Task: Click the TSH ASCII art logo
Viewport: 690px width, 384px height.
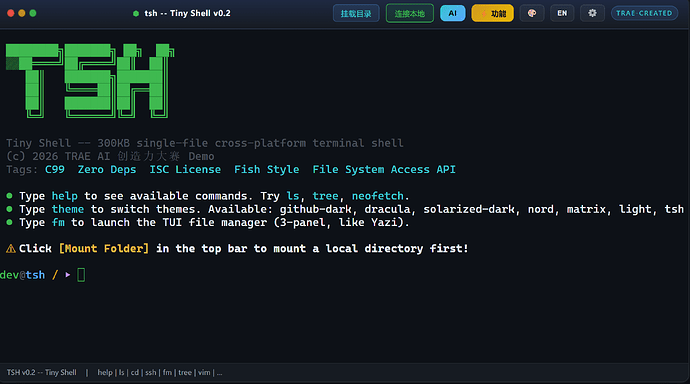Action: point(90,81)
